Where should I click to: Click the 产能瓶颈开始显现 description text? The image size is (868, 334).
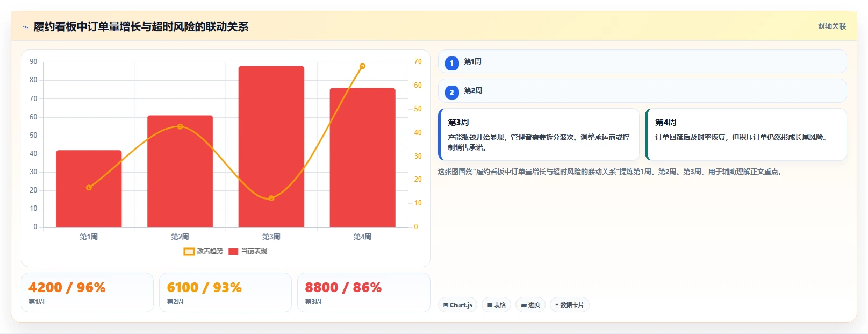[x=539, y=143]
